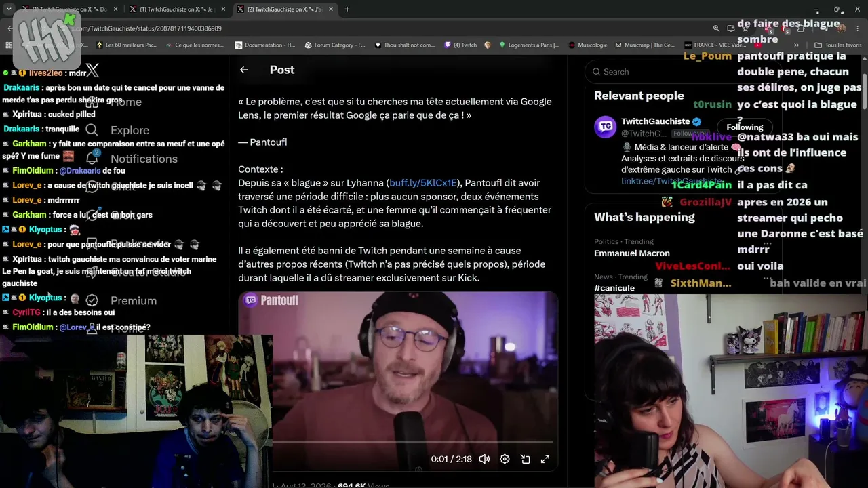Mute the Pantoufl video with the speaker icon
The height and width of the screenshot is (488, 868).
tap(484, 459)
